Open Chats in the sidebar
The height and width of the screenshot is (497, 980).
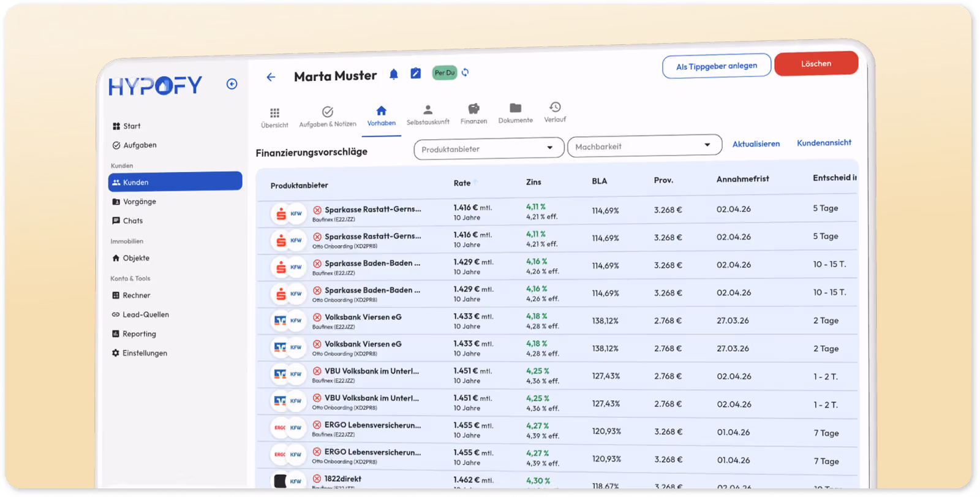click(x=127, y=221)
